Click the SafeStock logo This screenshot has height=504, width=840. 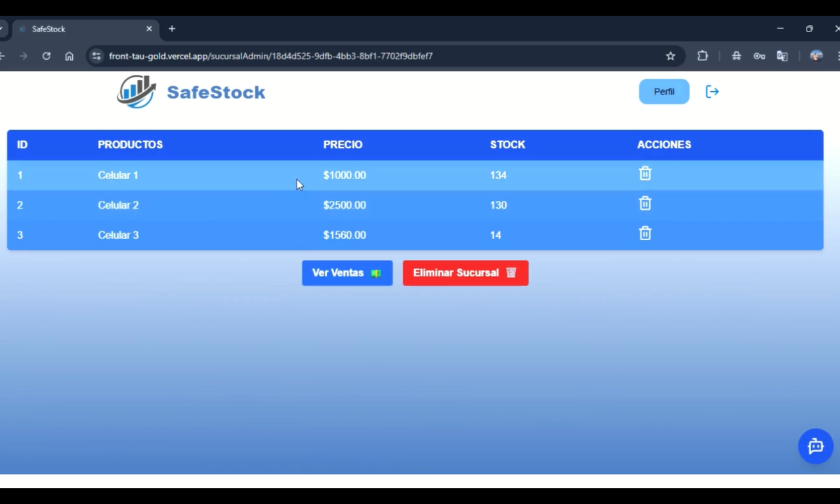(191, 92)
